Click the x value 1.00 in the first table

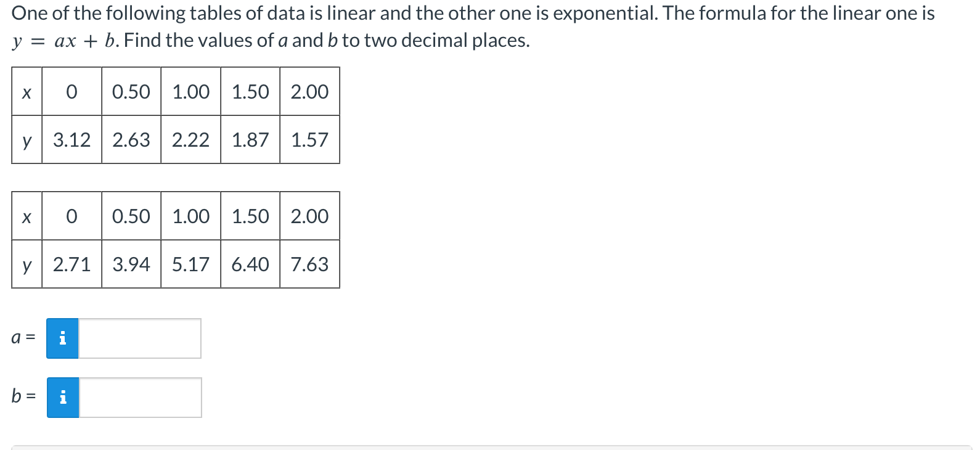click(x=190, y=92)
